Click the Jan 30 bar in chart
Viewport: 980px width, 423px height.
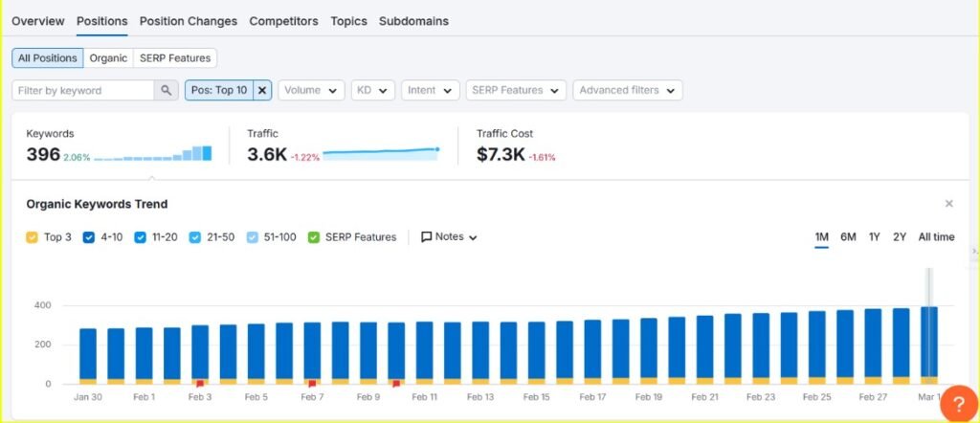pyautogui.click(x=88, y=356)
